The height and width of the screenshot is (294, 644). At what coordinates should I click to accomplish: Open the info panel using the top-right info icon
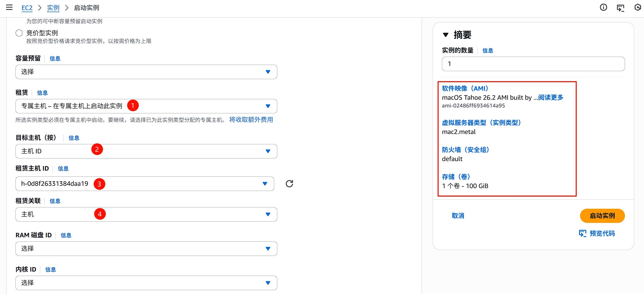coord(603,7)
